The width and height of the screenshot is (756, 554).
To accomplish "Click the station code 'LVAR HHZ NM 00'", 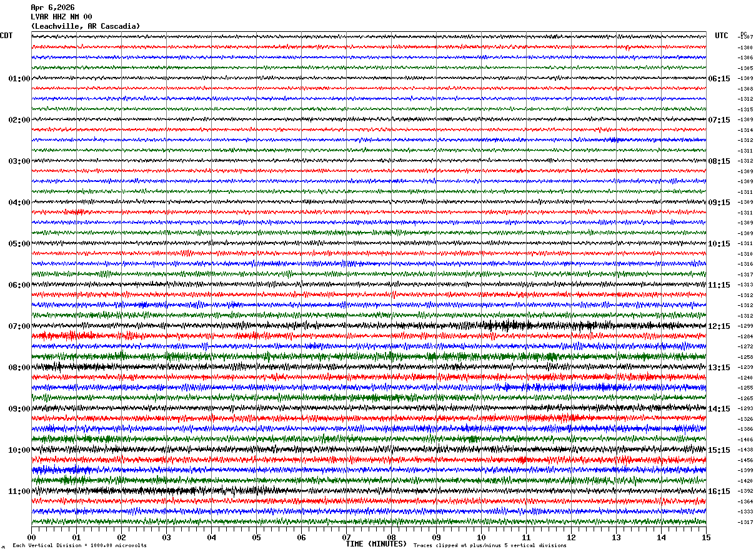I will pyautogui.click(x=61, y=17).
